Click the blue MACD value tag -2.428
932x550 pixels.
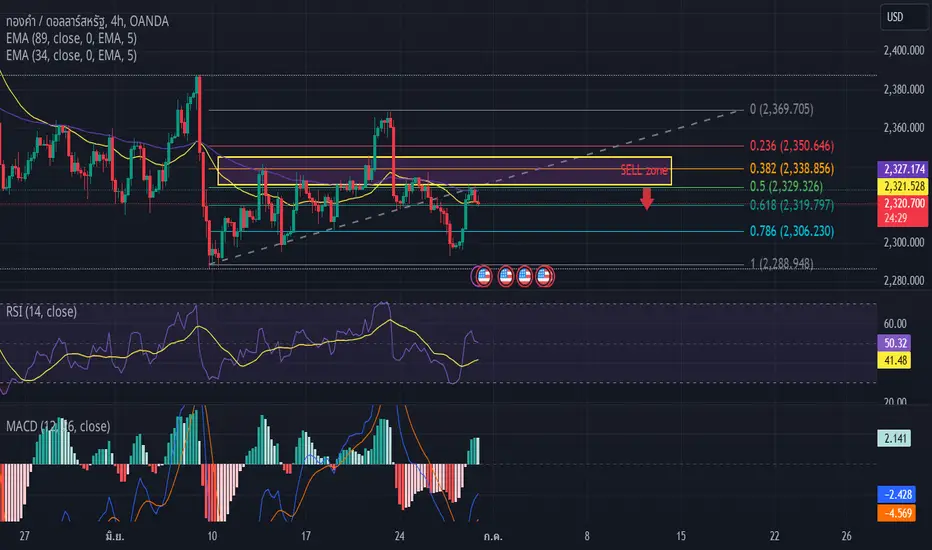point(896,495)
